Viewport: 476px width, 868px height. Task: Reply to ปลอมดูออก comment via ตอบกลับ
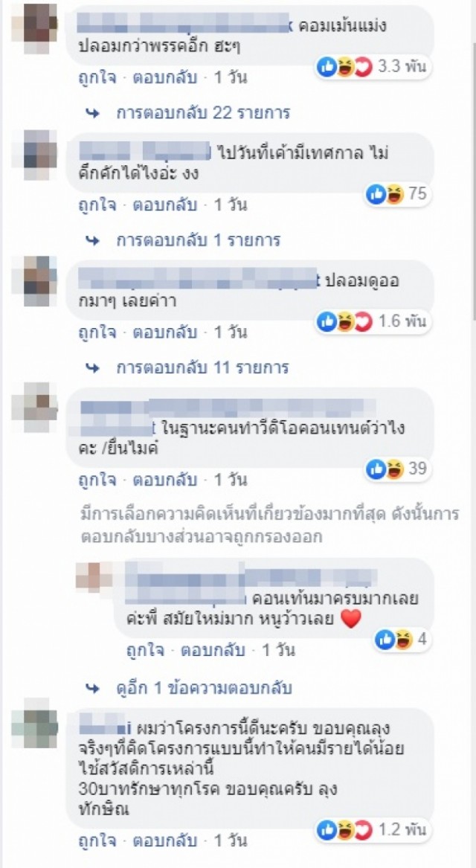[x=164, y=332]
